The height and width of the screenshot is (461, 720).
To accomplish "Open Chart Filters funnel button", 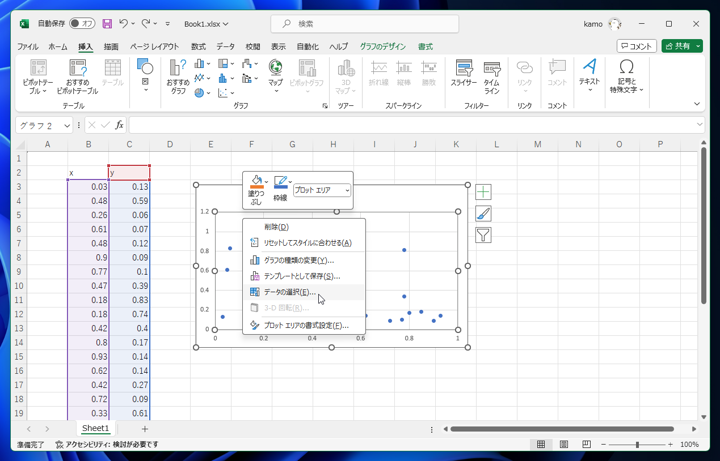I will pyautogui.click(x=483, y=235).
